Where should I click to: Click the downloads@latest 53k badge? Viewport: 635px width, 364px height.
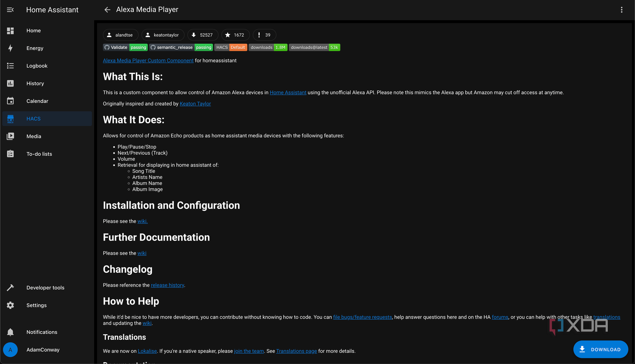coord(314,47)
